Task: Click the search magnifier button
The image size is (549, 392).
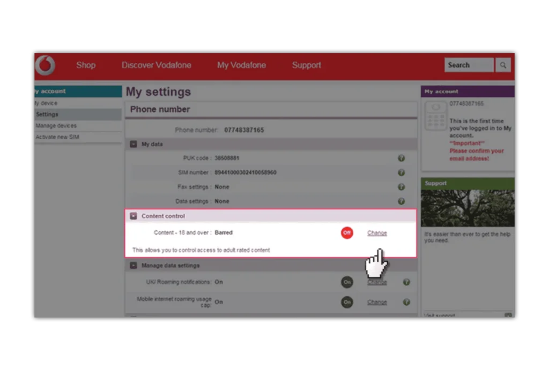Action: [503, 65]
